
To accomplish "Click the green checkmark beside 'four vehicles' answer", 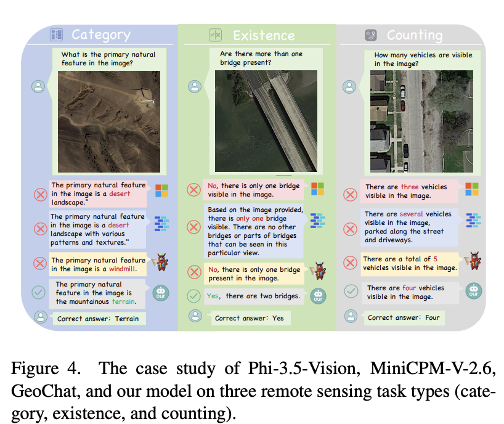I will tap(351, 291).
